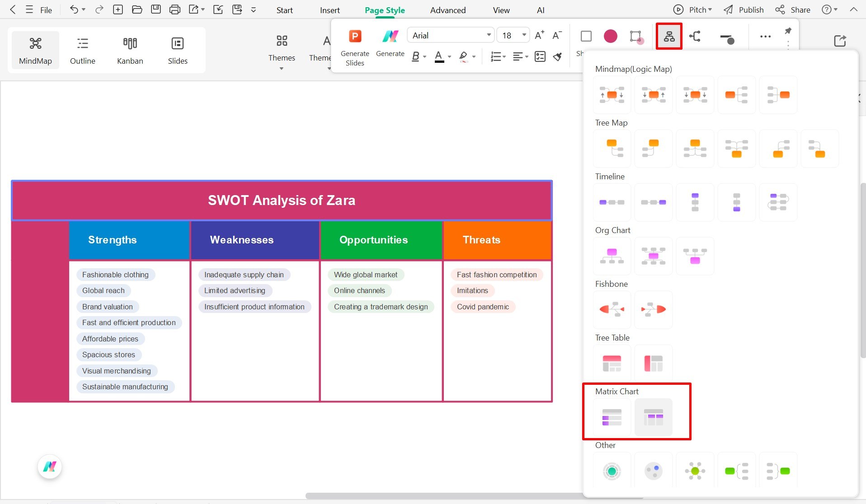Create a new document with the plus icon
This screenshot has height=504, width=866.
click(118, 9)
